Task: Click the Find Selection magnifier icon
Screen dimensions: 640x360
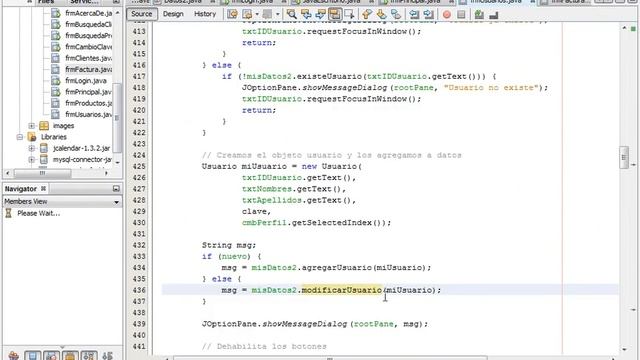Action: [x=291, y=15]
